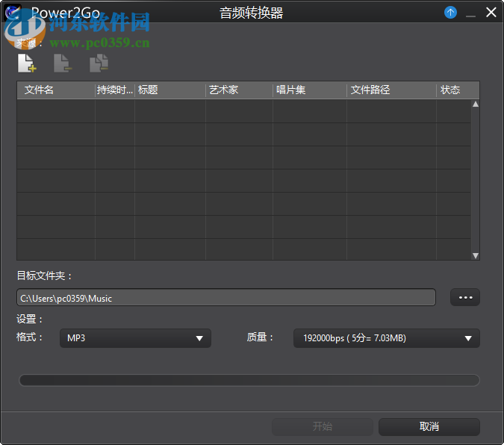Close the audio converter window
This screenshot has height=445, width=504.
491,13
